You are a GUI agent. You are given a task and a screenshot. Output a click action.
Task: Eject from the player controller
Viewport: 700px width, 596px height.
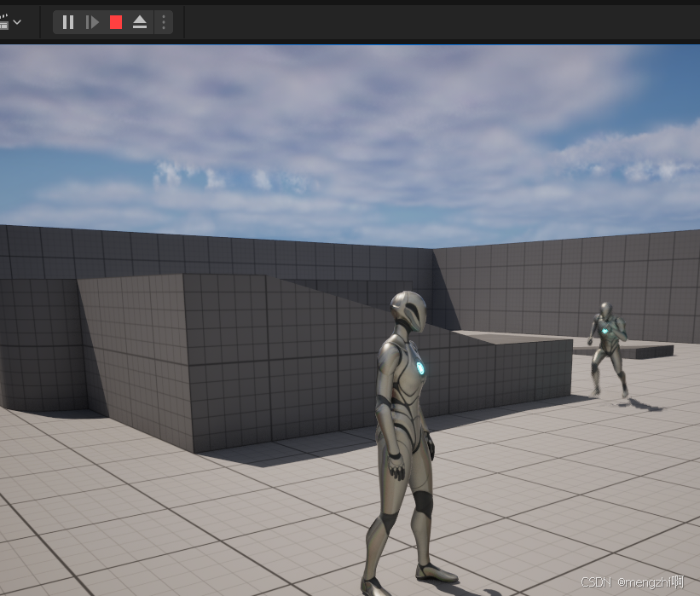coord(140,22)
